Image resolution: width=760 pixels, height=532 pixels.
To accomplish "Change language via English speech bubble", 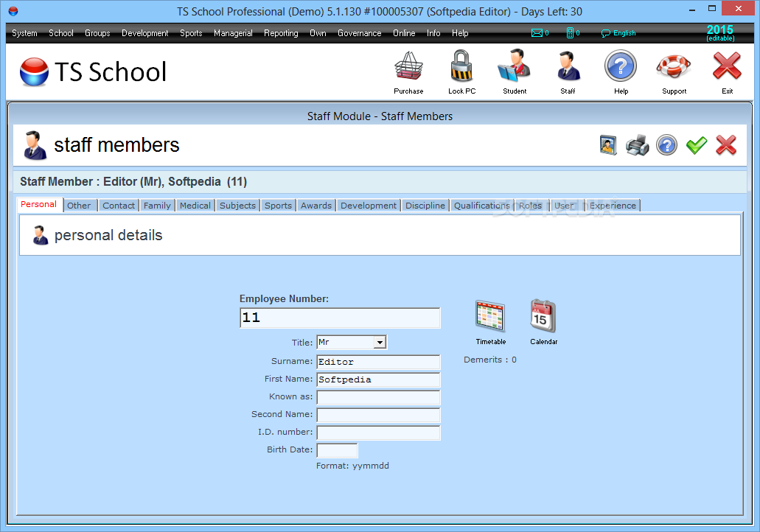I will click(618, 33).
